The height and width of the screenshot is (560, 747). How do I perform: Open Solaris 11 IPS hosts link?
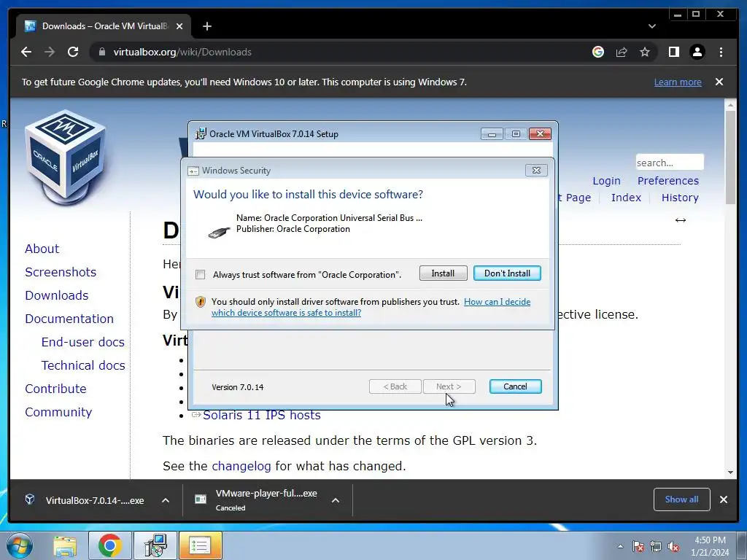point(262,415)
